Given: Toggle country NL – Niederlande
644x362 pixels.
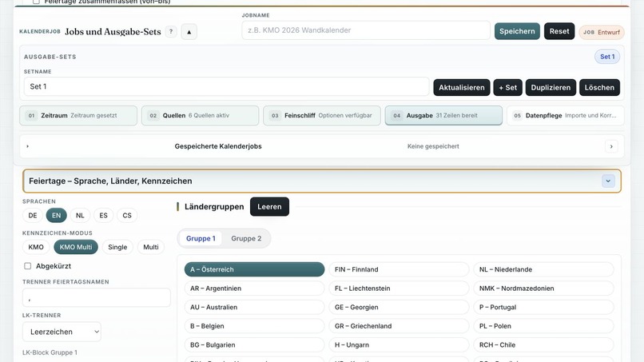Looking at the screenshot, I should coord(543,269).
